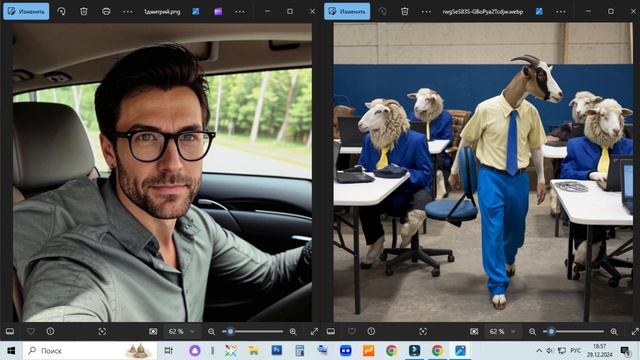640x360 pixels.
Task: Open the 62 % zoom dropdown in left window
Action: tap(182, 331)
